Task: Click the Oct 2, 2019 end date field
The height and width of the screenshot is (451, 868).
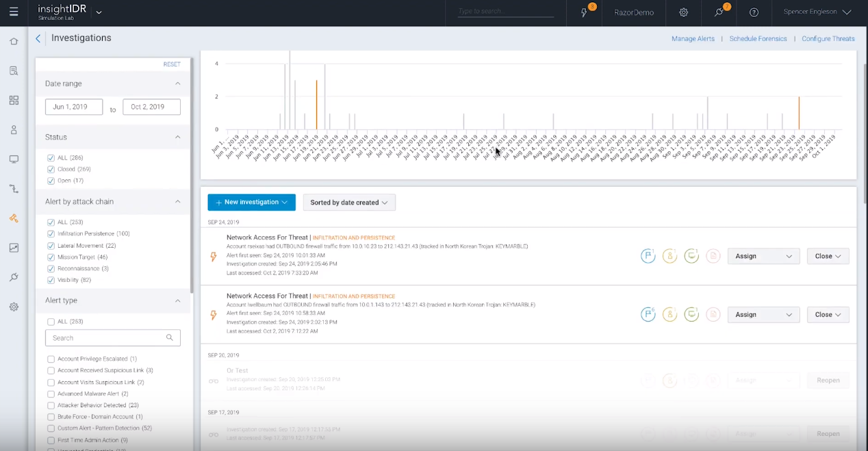Action: tap(152, 107)
